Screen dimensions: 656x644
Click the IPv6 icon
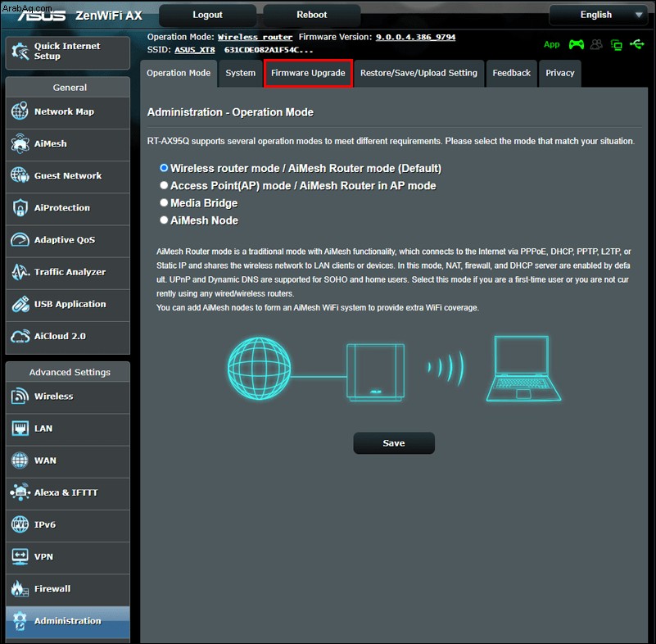pos(20,524)
